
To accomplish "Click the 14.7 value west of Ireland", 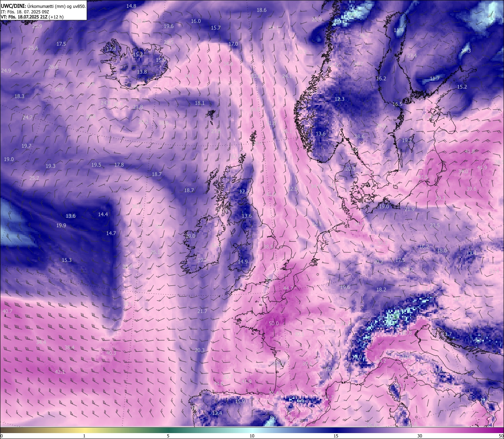I will (x=111, y=233).
